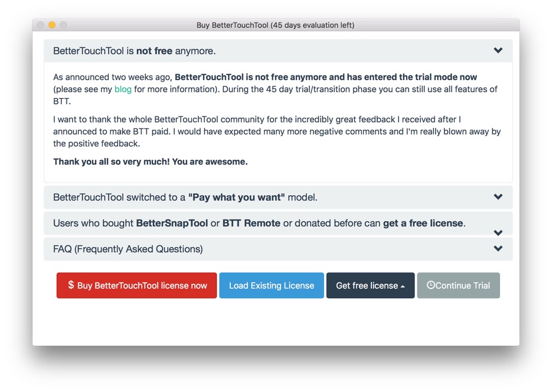Click 'BetterTouchTool is not free anymore' header
Screen dimensions: 552x392
(278, 51)
